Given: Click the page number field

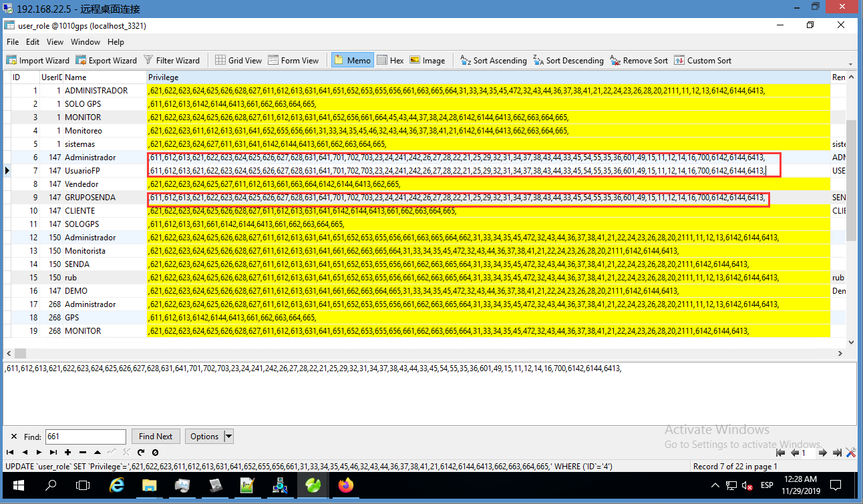Looking at the screenshot, I should 808,453.
